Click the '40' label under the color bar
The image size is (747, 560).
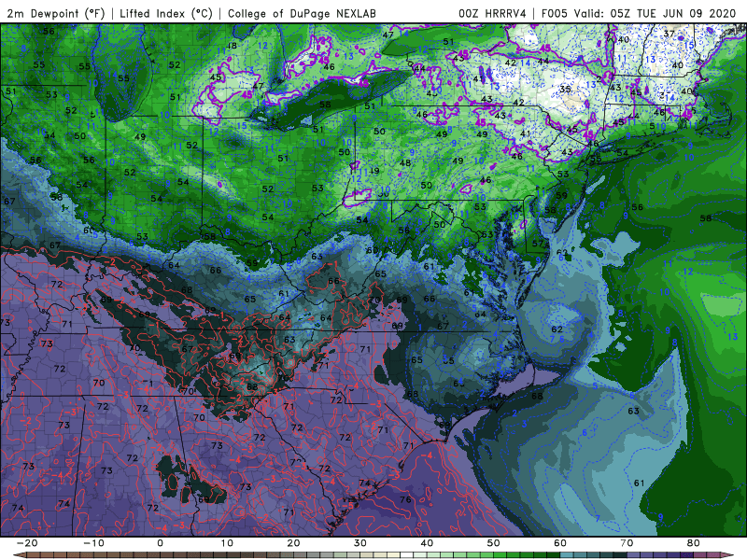pyautogui.click(x=427, y=543)
